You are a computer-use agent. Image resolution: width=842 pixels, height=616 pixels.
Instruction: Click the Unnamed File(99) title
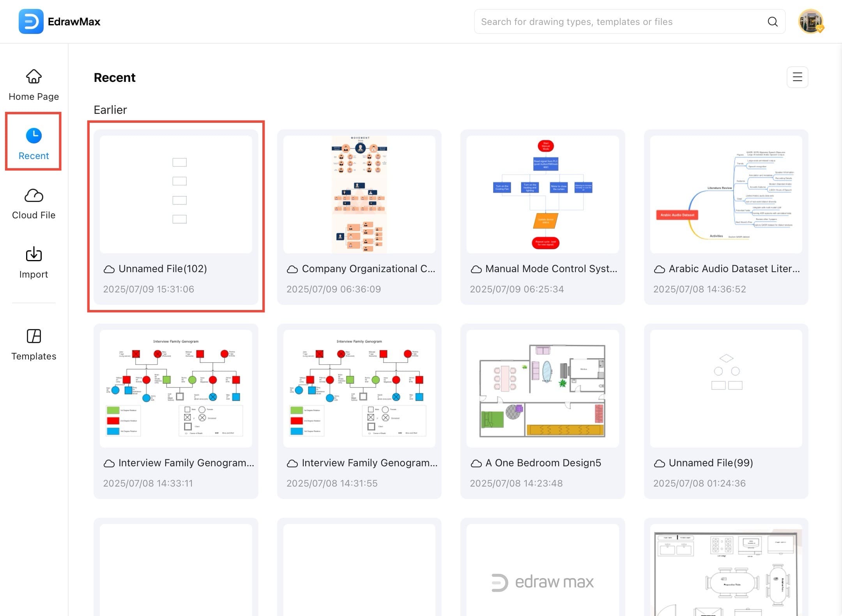coord(711,463)
